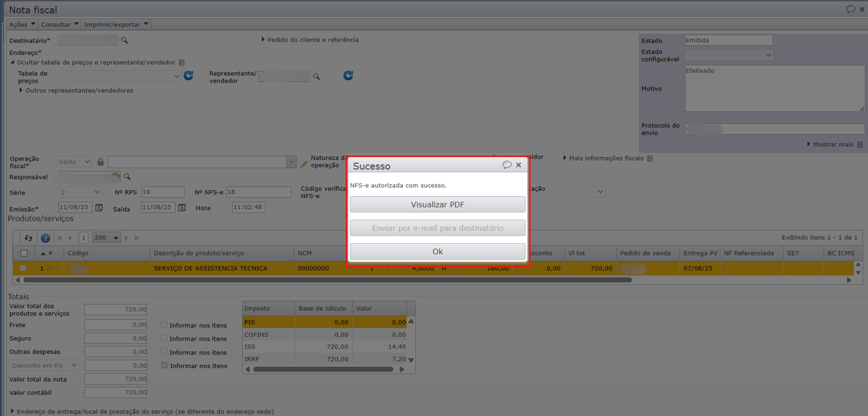
Task: Click lock icon beside Operação fiscal
Action: click(x=100, y=162)
